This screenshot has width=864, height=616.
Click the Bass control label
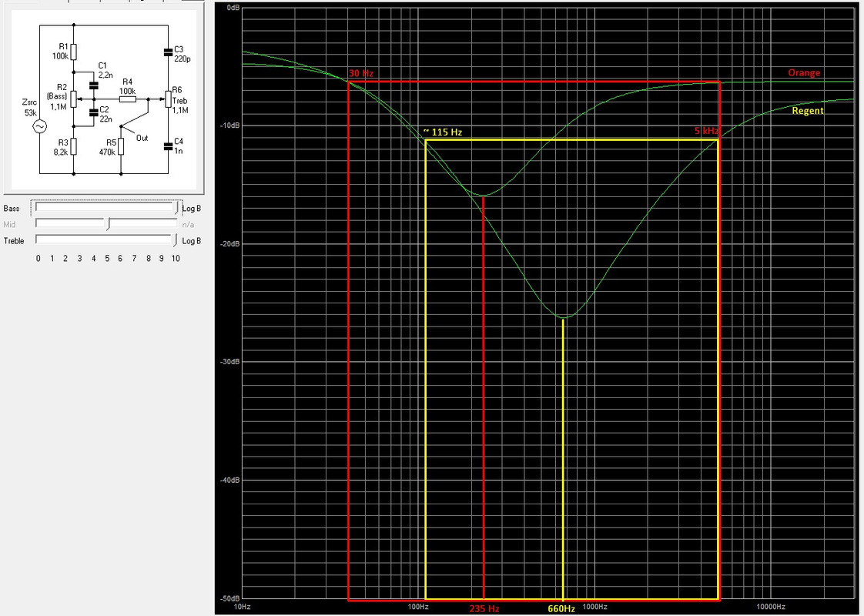click(11, 209)
